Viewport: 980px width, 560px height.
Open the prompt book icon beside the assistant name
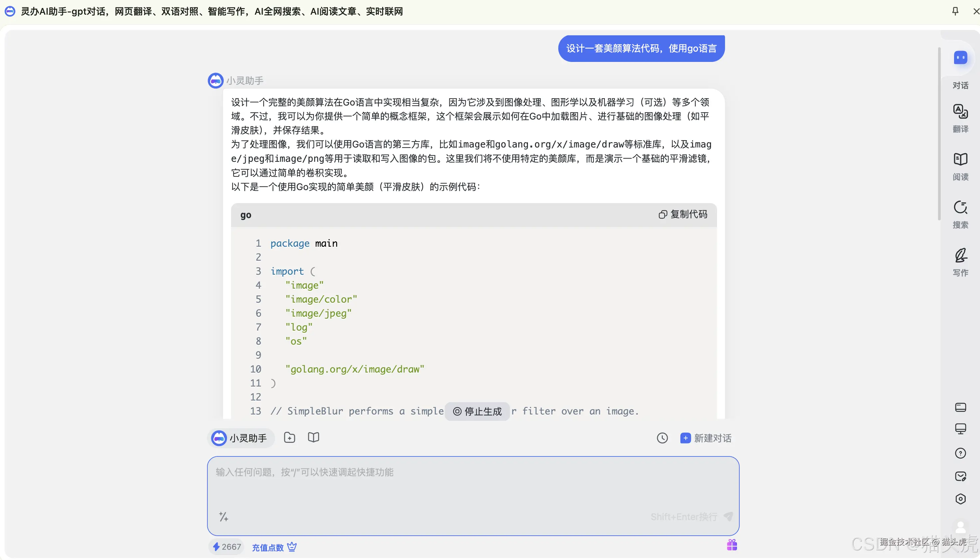[313, 437]
